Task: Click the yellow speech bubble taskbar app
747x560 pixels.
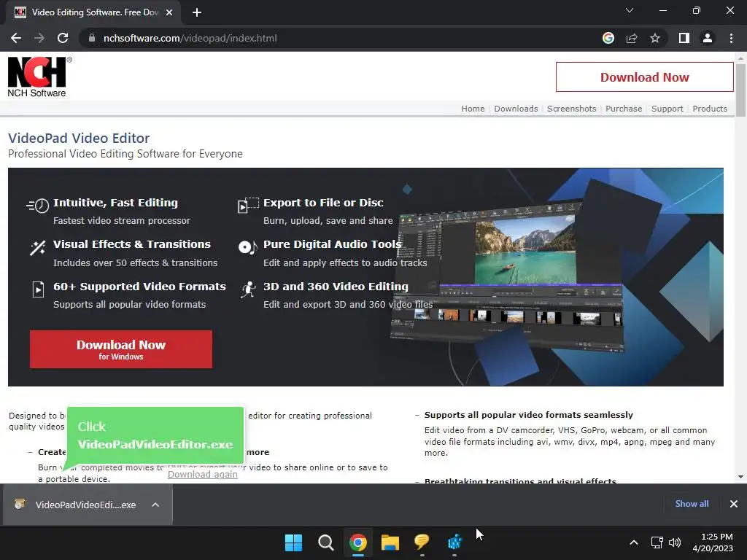Action: (422, 542)
